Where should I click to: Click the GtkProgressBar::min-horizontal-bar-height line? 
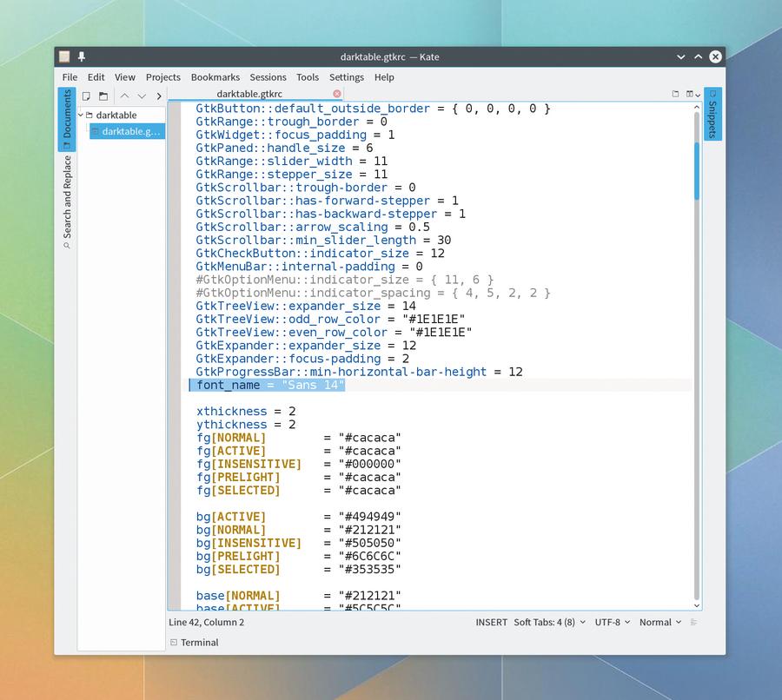coord(359,372)
